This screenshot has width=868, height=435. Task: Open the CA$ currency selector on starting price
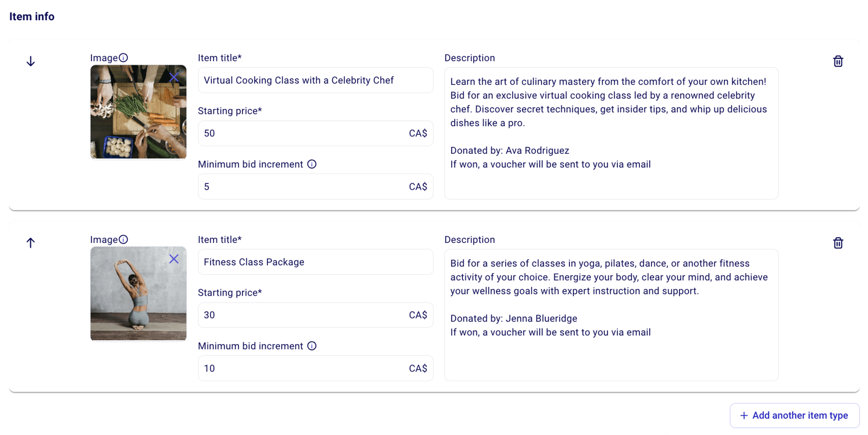click(x=418, y=133)
